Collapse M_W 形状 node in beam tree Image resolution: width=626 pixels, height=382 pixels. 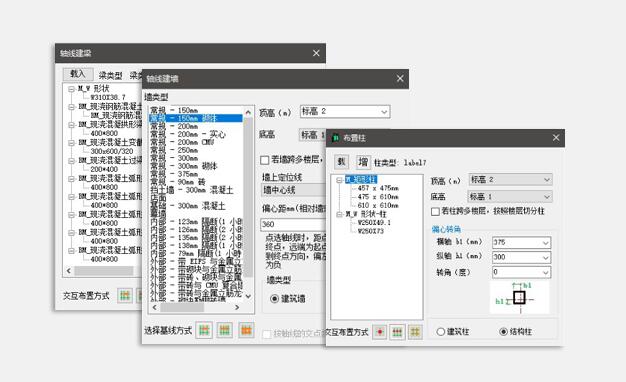(71, 89)
